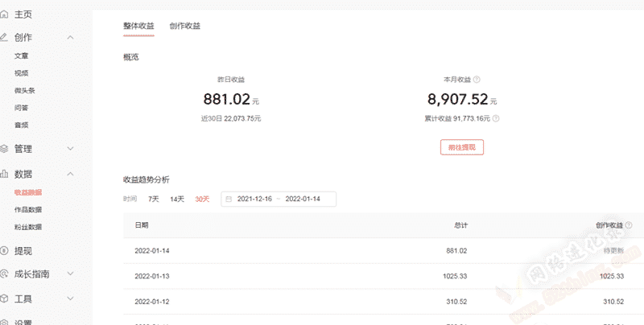The width and height of the screenshot is (644, 325).
Task: Click the 数据 chart icon in the sidebar
Action: [x=5, y=174]
